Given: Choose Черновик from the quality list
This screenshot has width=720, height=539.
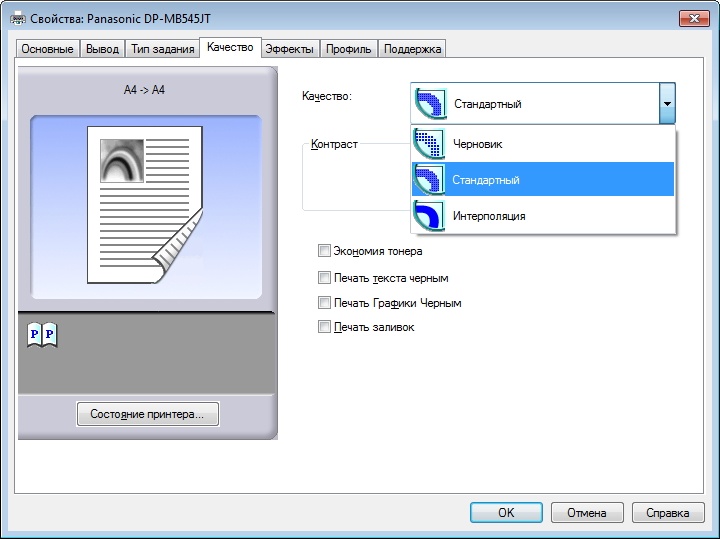Looking at the screenshot, I should point(543,144).
